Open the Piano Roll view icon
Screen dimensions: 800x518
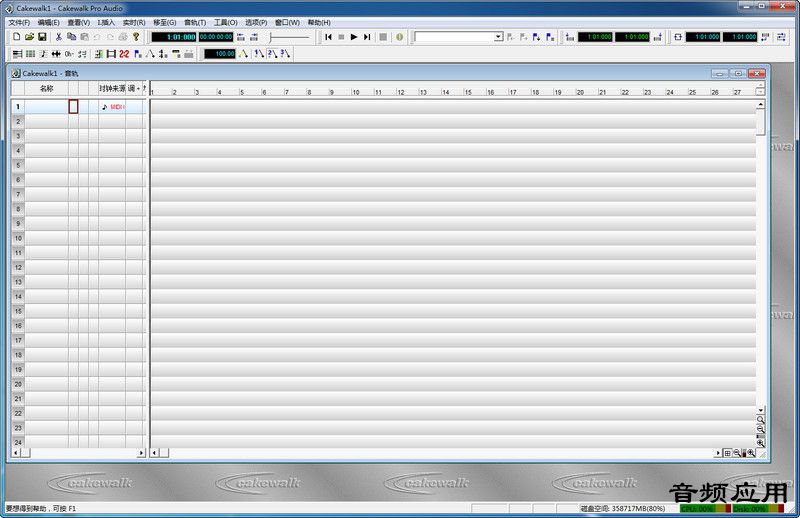31,54
